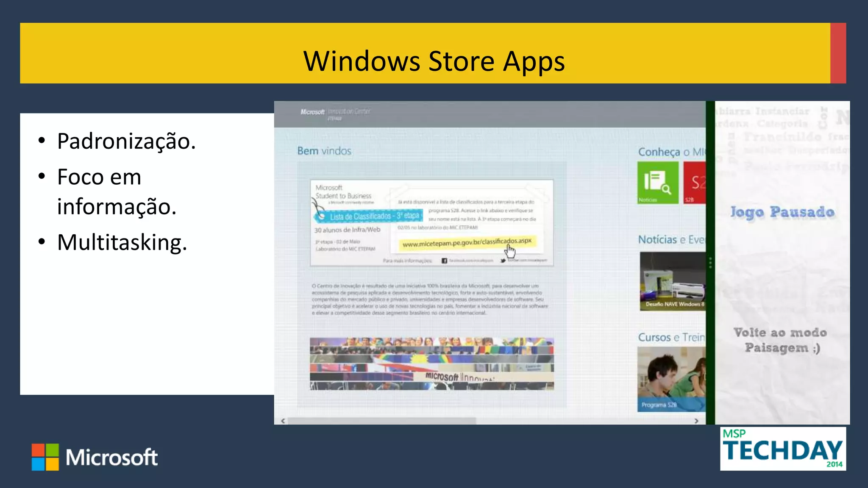Click the scroll left arrow
Viewport: 868px width, 488px height.
[x=283, y=421]
